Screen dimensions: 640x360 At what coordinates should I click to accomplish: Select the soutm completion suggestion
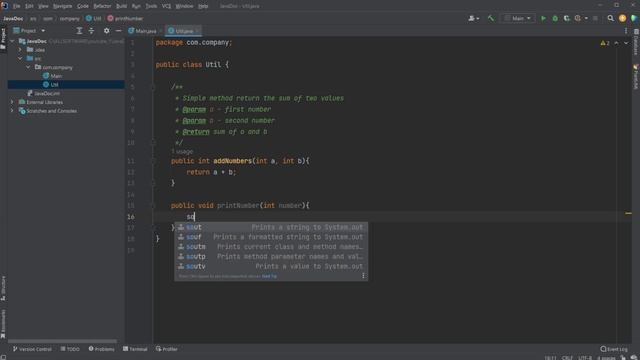[x=271, y=247]
